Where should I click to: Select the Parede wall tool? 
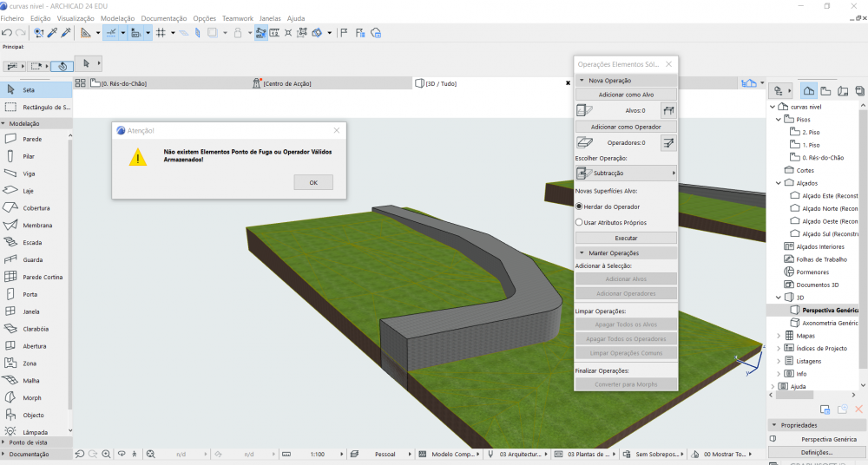31,139
